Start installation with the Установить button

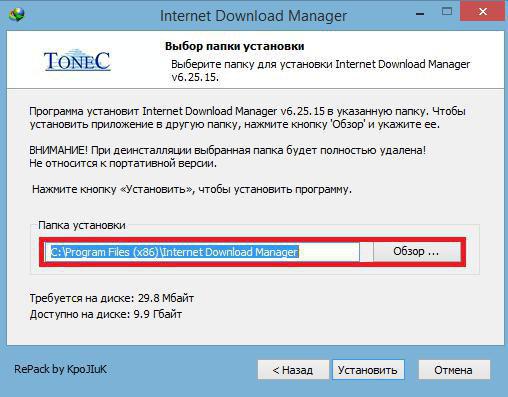pos(368,370)
